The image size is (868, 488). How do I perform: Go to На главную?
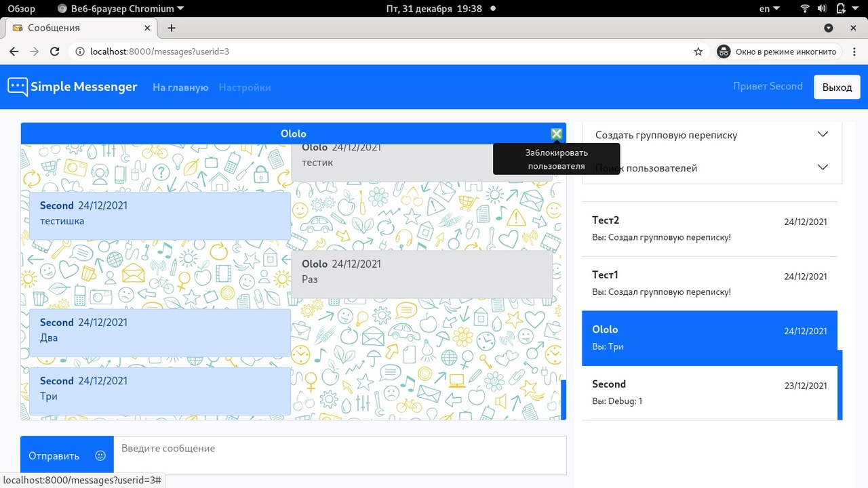[180, 87]
